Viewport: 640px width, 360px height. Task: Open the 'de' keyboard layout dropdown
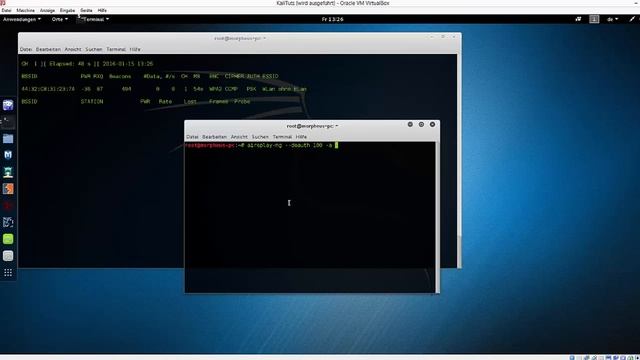pyautogui.click(x=613, y=19)
